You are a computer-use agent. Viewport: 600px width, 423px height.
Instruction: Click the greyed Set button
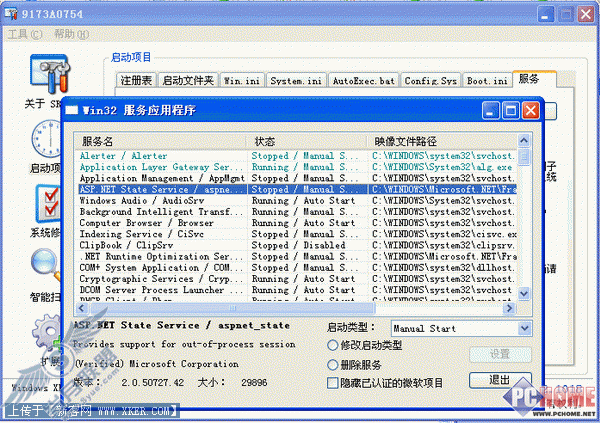click(500, 354)
